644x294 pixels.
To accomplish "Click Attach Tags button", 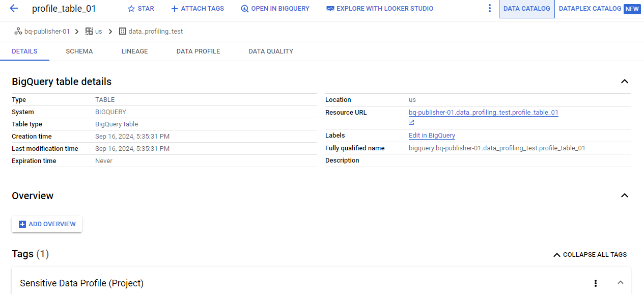I will point(198,9).
